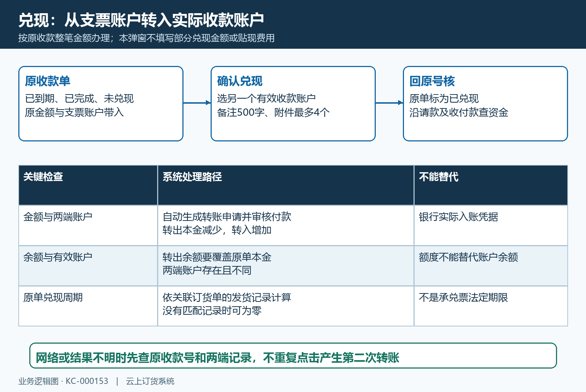Screen dimensions: 586x392
Task: Click the line 两端账户存在且不同
Action: click(207, 270)
